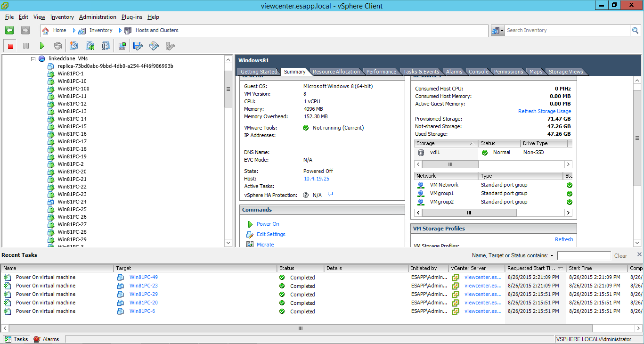Click the USB device connection toolbar icon
This screenshot has height=344, width=644.
click(170, 46)
